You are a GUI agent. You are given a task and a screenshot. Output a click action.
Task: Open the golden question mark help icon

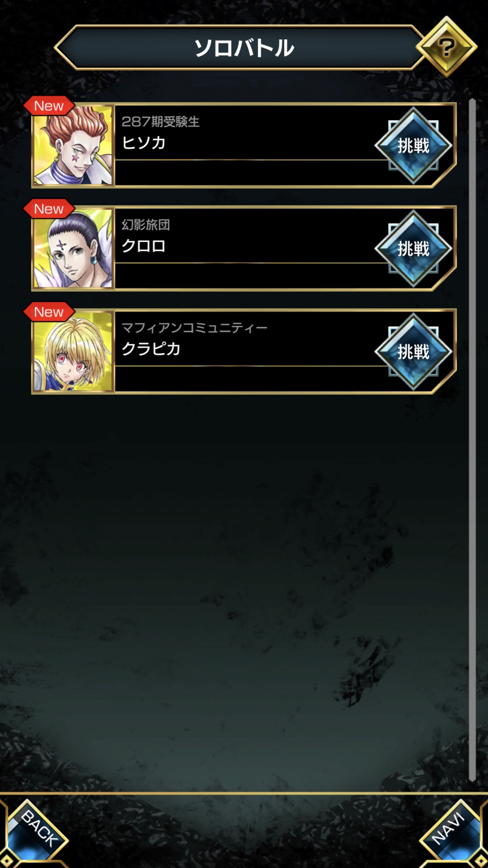tap(446, 47)
